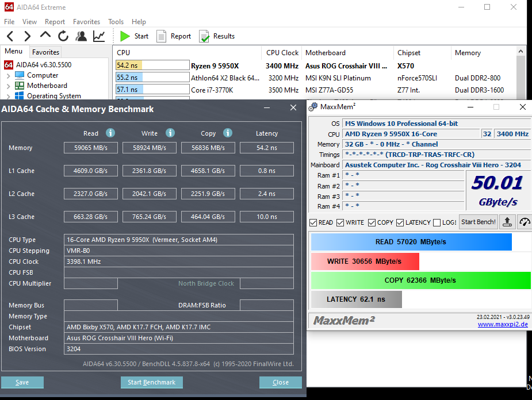Click the Memory Read 59065 MB/s field
The height and width of the screenshot is (400, 532).
coord(91,148)
